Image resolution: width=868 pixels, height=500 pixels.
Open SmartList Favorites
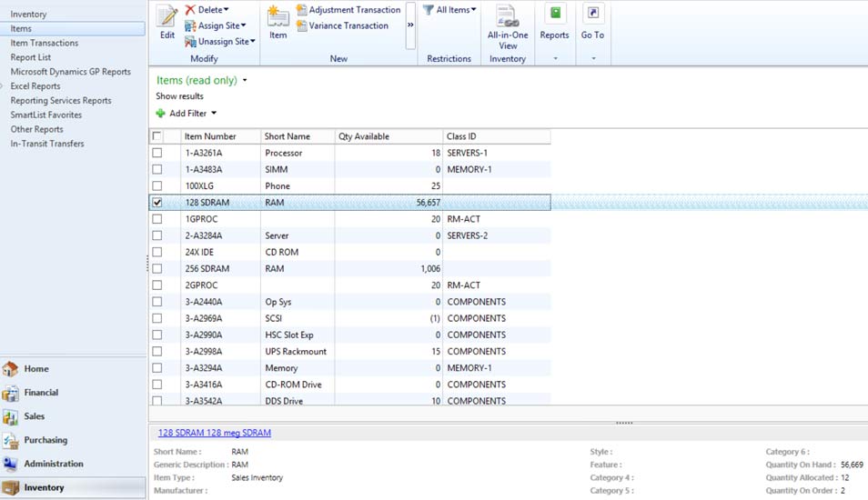coord(45,115)
